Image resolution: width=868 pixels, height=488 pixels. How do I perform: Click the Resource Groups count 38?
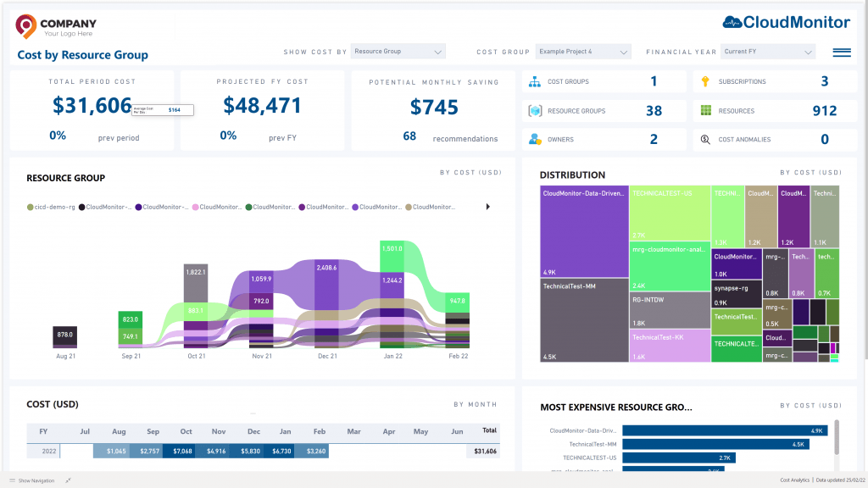pyautogui.click(x=654, y=111)
